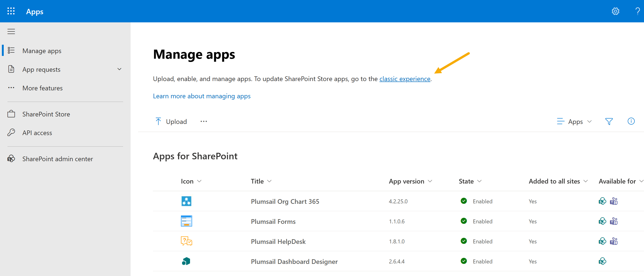Select the Plumsail Org Chart 365 title

[285, 201]
